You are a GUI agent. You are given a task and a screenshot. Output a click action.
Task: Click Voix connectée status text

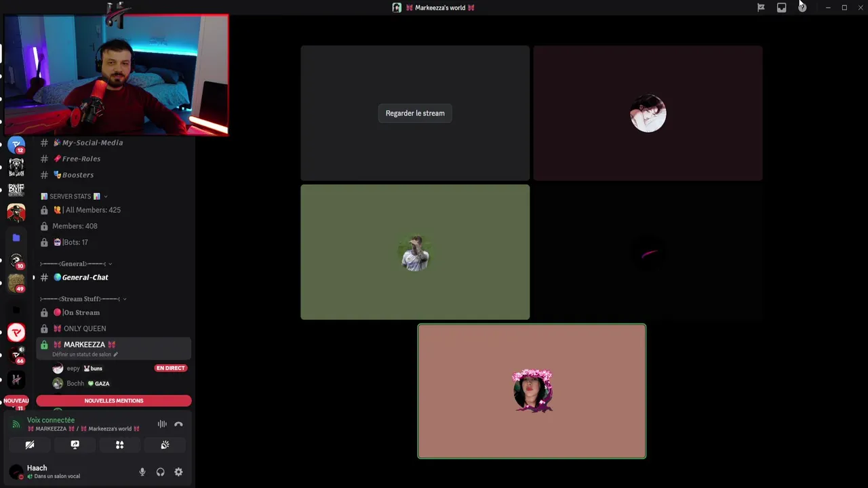[51, 420]
